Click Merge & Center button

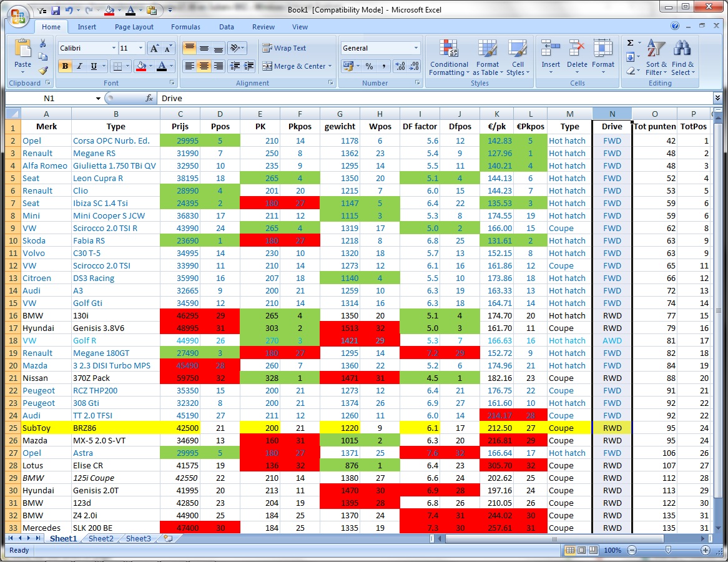[297, 66]
